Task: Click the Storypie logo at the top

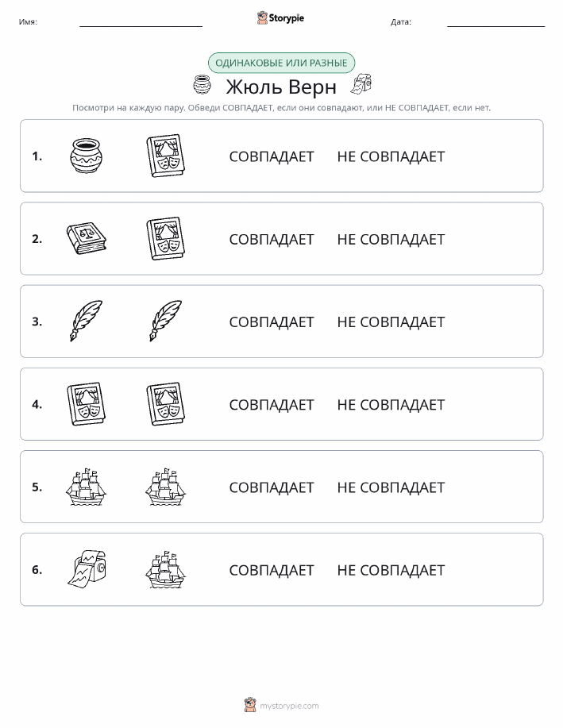Action: point(280,17)
